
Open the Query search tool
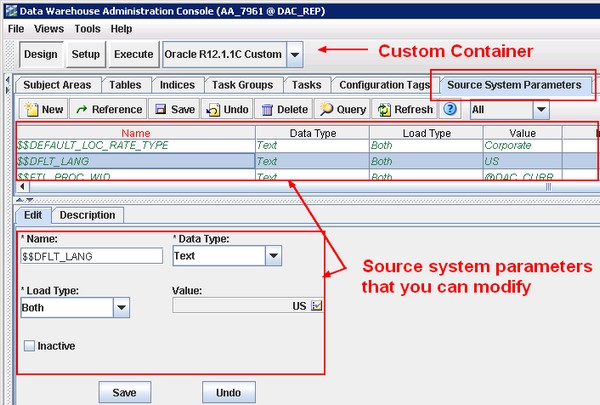point(342,109)
